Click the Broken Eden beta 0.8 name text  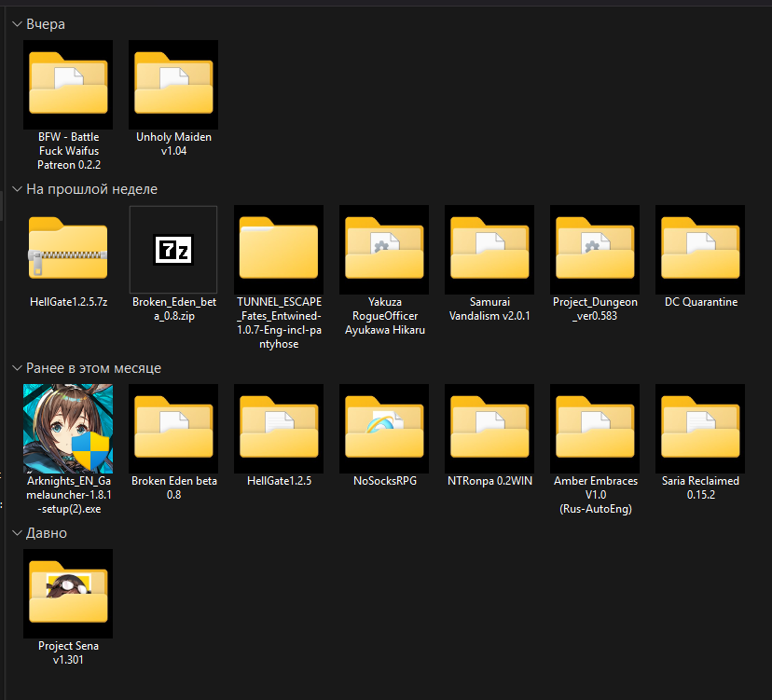coord(173,487)
